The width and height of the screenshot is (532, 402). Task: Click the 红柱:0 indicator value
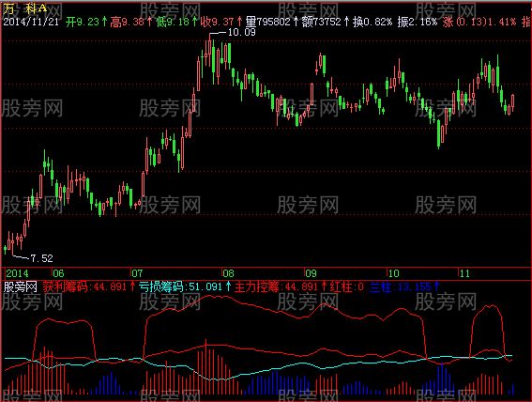(347, 287)
